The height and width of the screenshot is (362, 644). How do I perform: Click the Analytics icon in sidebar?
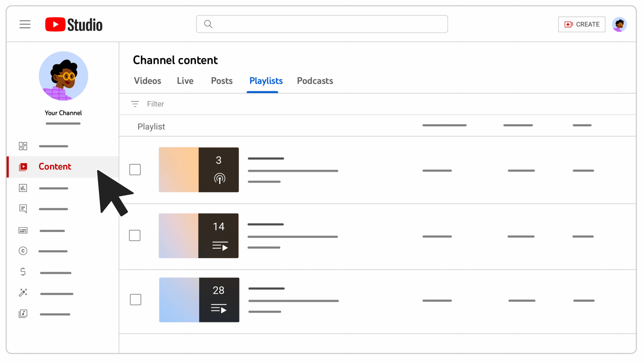pos(22,187)
